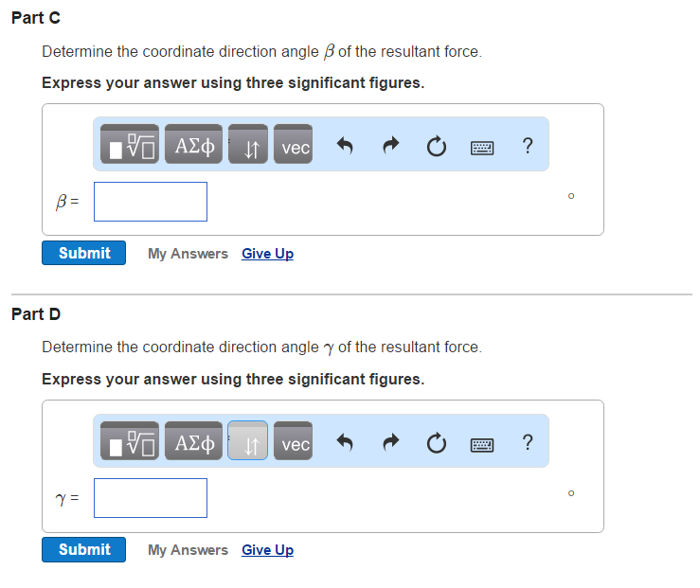Image resolution: width=700 pixels, height=588 pixels.
Task: Reset the Part C answer field
Action: point(436,146)
